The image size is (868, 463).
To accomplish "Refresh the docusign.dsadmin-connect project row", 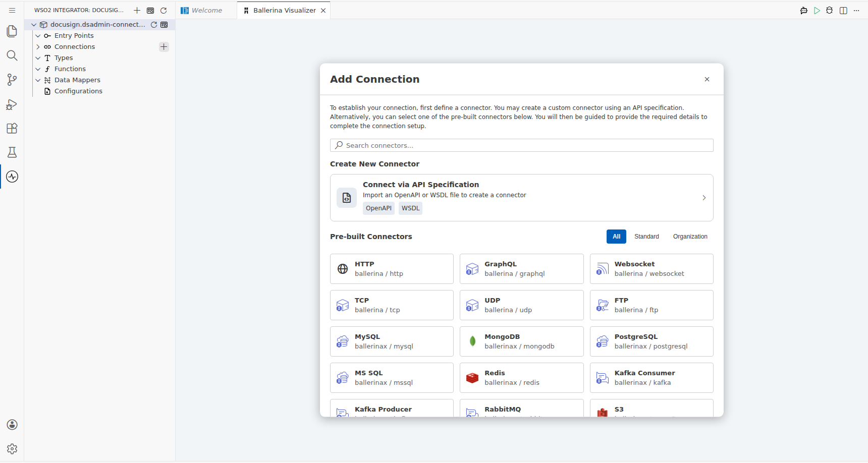I will tap(154, 24).
